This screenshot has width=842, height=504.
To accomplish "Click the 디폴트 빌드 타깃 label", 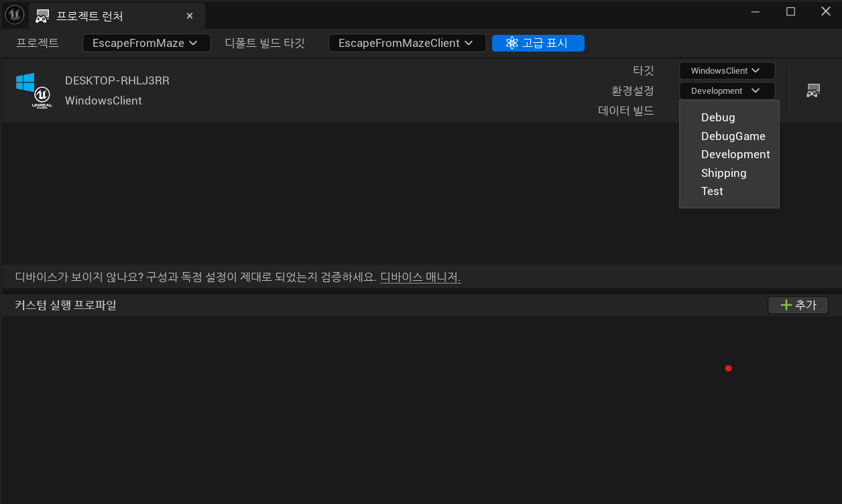I will pos(265,43).
